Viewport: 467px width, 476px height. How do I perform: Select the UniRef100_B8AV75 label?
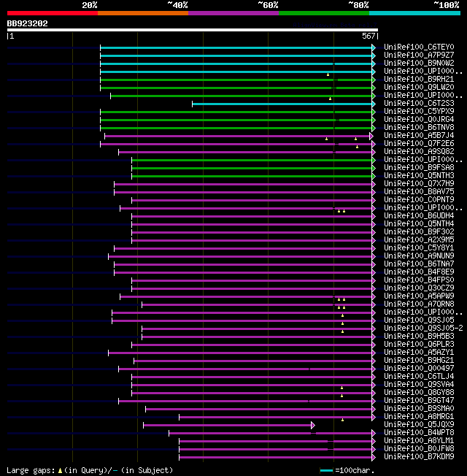(419, 191)
